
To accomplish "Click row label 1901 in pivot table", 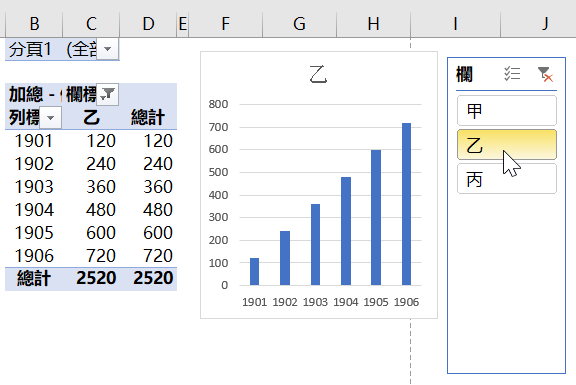I will click(x=34, y=141).
